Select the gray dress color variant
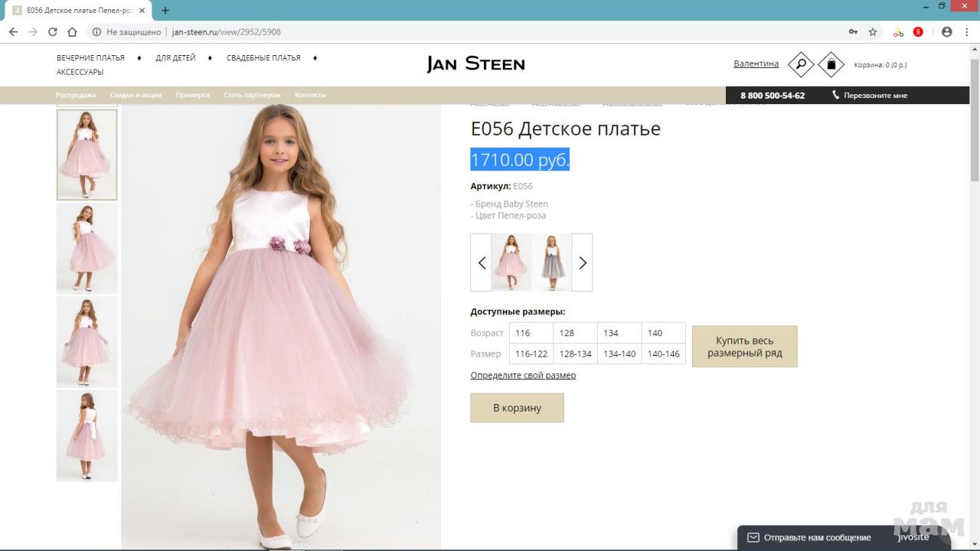980x551 pixels. point(552,262)
